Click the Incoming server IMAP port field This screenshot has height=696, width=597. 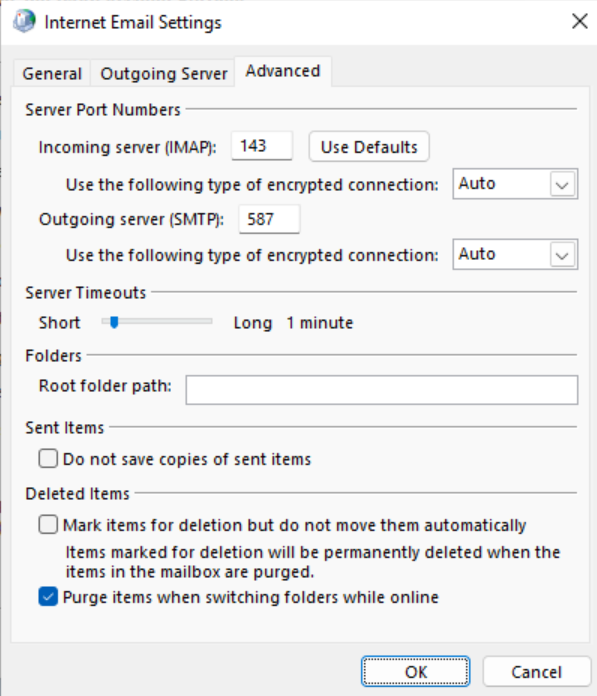tap(262, 146)
